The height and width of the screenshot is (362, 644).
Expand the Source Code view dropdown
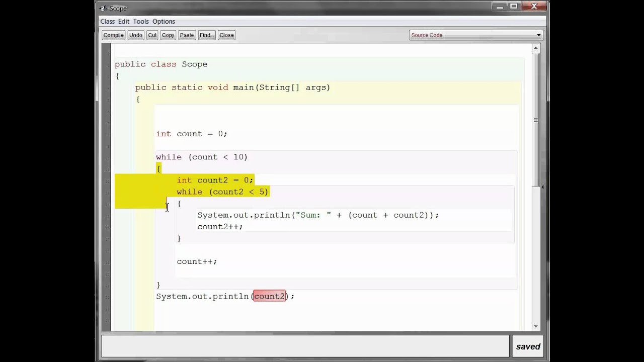[475, 35]
